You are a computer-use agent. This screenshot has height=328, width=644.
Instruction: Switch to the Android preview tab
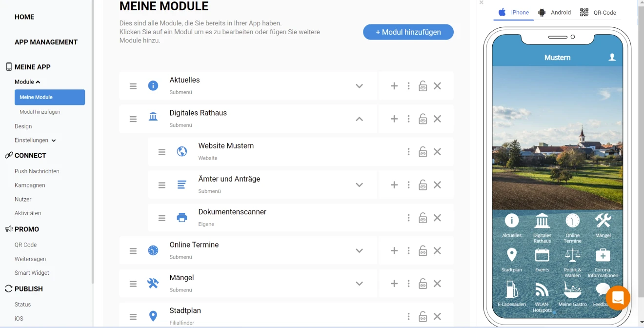555,13
